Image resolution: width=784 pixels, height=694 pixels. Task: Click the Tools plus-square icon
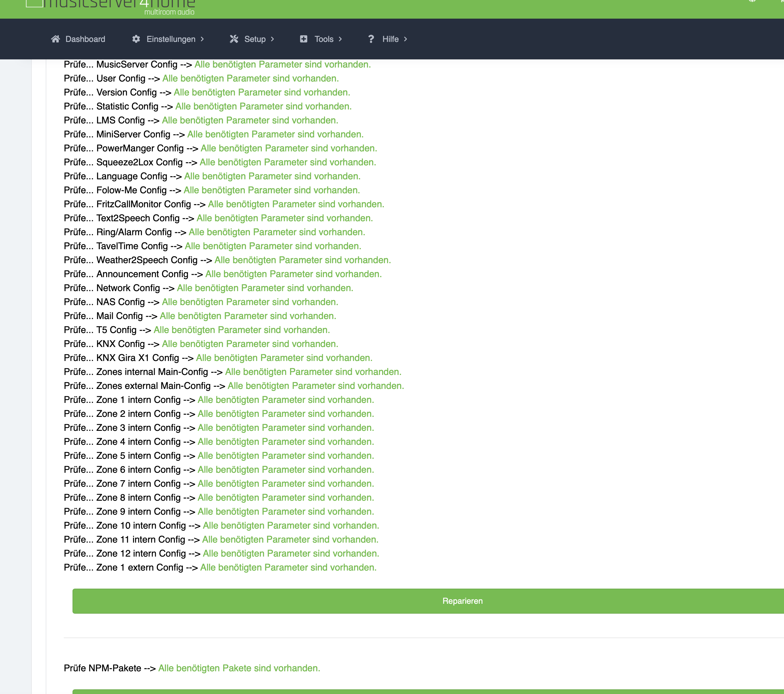(303, 39)
